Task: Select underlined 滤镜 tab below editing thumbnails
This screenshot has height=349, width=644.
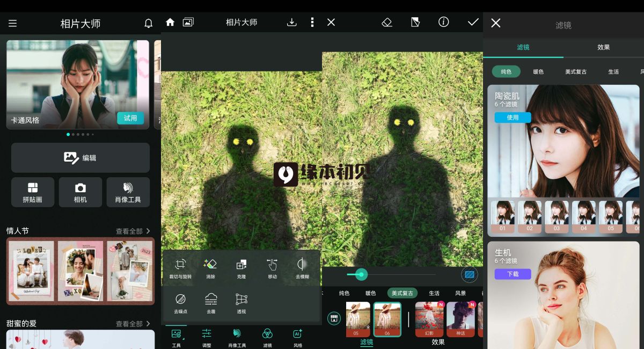Action: 367,342
